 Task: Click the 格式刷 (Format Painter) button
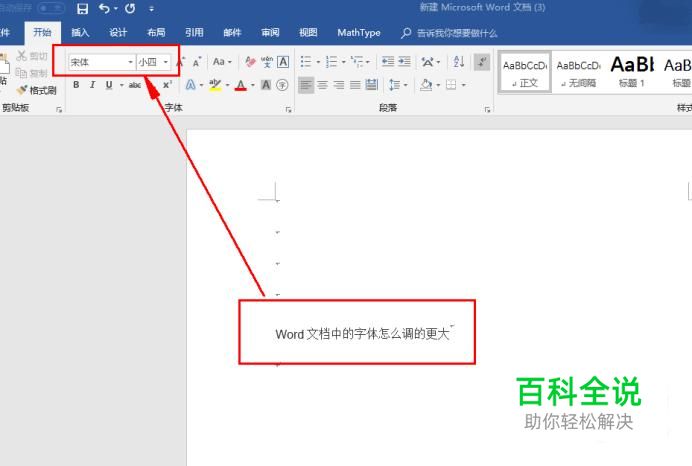[x=37, y=90]
